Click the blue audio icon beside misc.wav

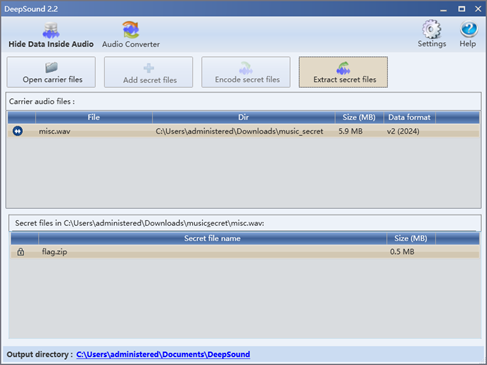tap(18, 131)
